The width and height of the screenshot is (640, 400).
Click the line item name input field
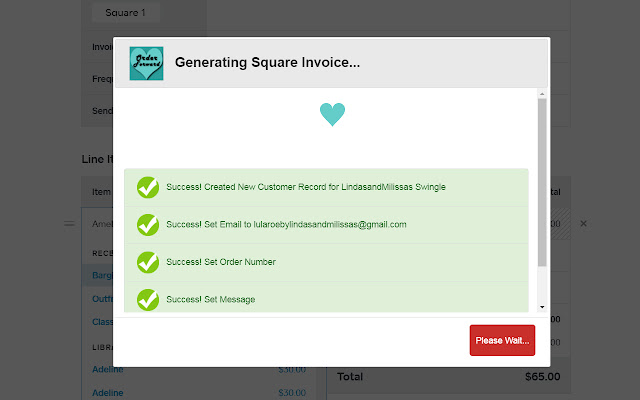[x=98, y=223]
